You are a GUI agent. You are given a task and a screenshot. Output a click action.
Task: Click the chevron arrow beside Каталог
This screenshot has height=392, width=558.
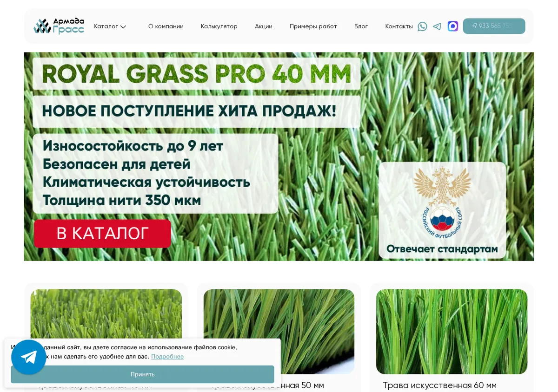[x=123, y=27]
